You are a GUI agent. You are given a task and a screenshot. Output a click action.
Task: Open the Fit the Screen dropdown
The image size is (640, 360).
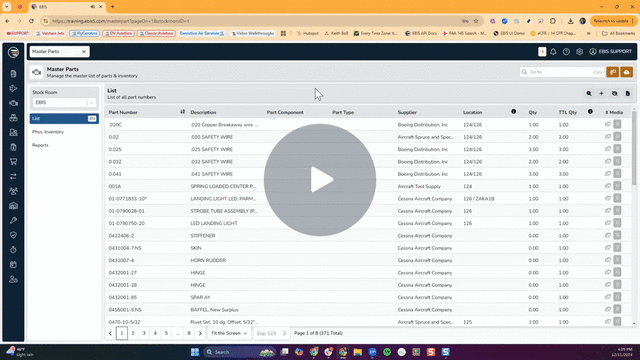[x=229, y=333]
